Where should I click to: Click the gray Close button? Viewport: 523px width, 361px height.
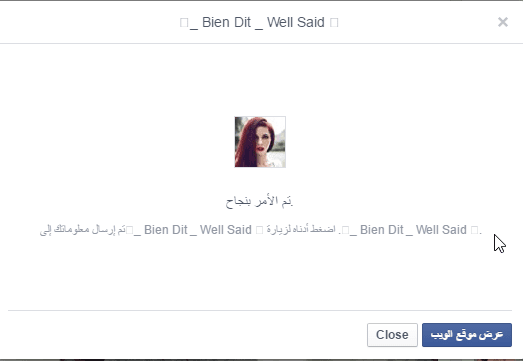[392, 335]
